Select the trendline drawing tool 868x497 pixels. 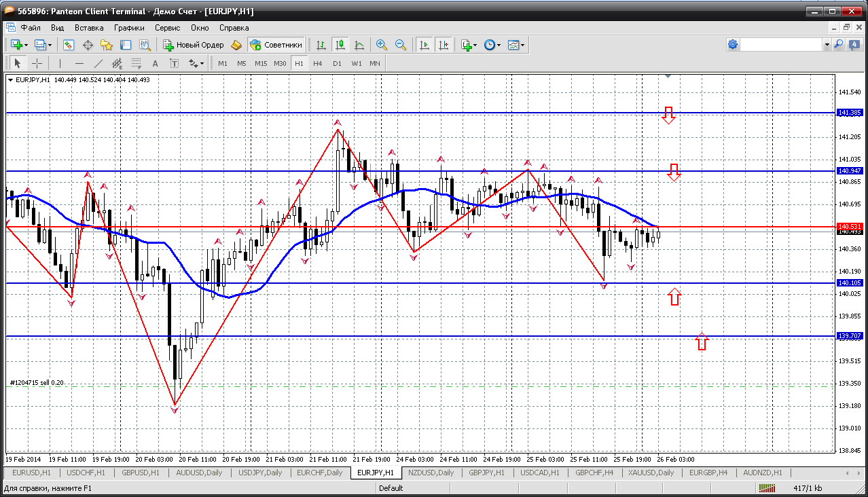(x=98, y=63)
